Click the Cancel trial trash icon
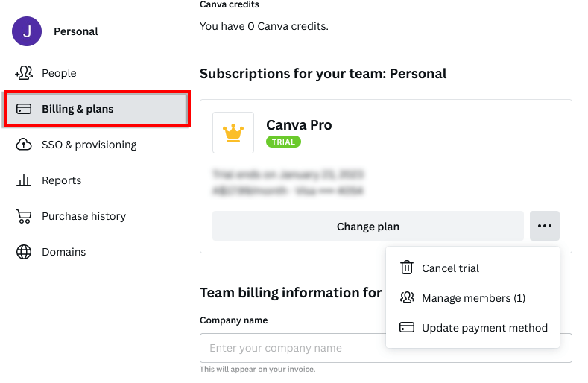This screenshot has height=383, width=588. (x=407, y=268)
